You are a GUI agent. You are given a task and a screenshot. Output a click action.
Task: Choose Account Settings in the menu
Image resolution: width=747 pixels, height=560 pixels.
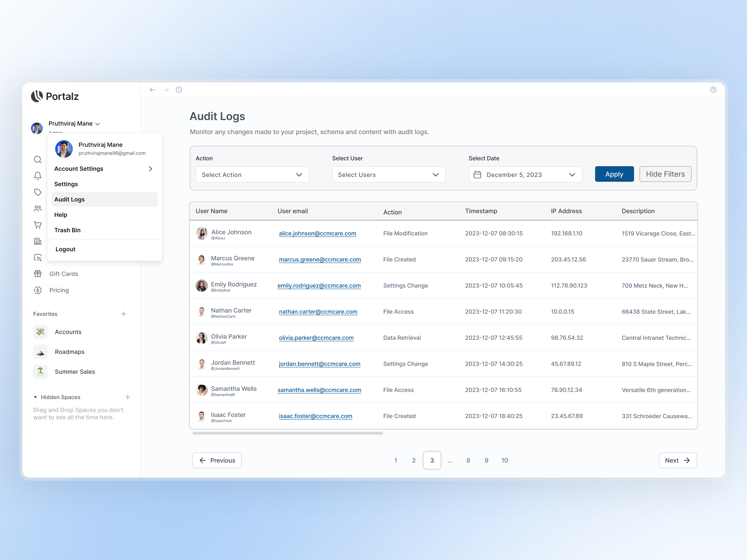[79, 169]
